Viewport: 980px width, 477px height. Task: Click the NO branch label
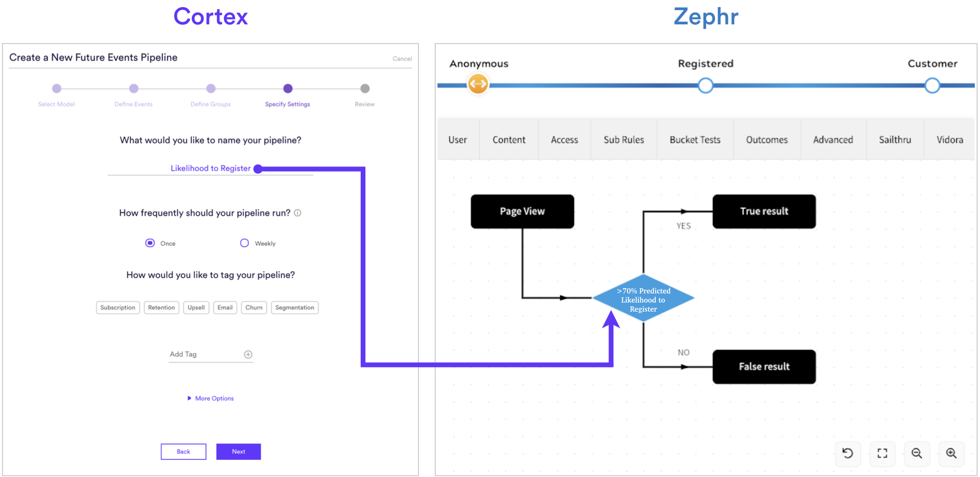683,353
